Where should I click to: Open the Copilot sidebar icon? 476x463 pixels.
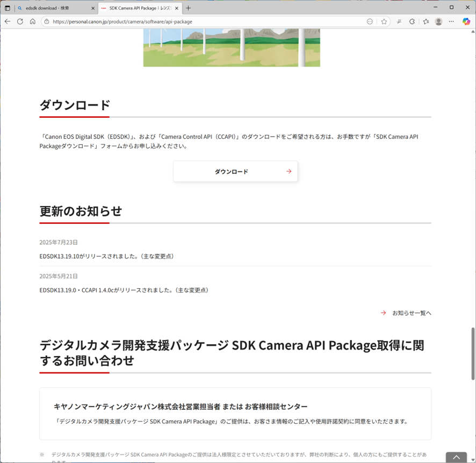pyautogui.click(x=466, y=22)
